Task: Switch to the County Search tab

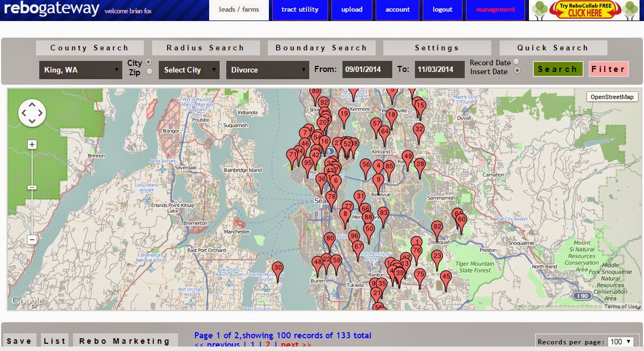Action: point(90,48)
